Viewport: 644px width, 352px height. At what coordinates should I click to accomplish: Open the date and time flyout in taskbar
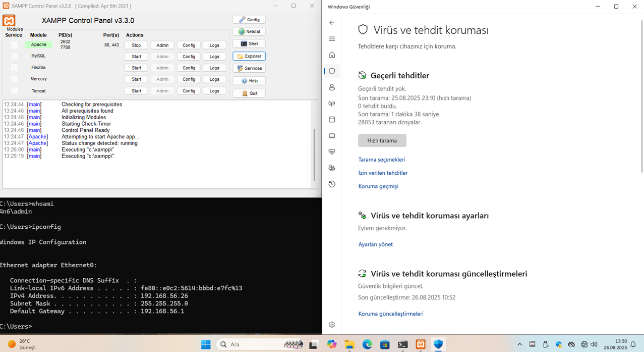[621, 344]
